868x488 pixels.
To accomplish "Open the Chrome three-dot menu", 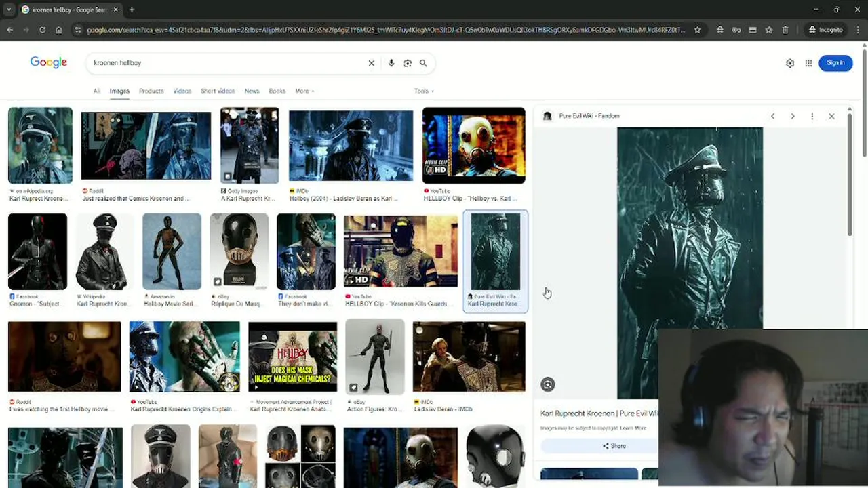I will tap(857, 30).
